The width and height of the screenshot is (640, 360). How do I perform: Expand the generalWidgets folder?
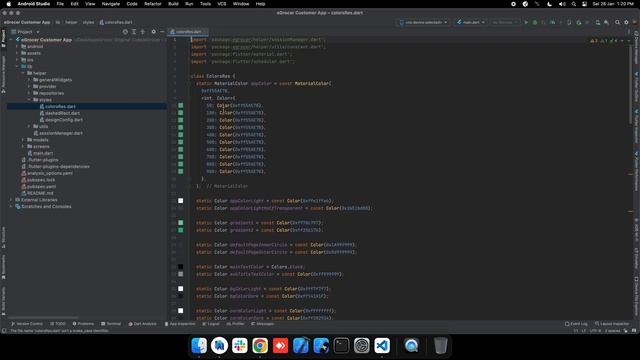tap(29, 80)
